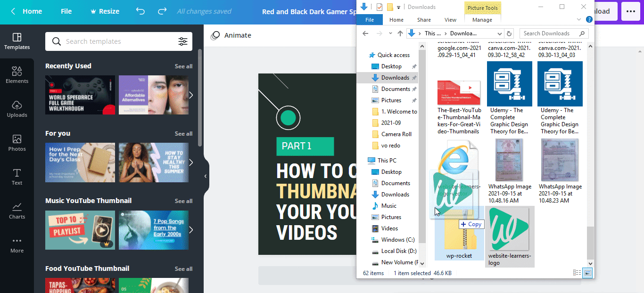This screenshot has width=644, height=293.
Task: Select the Top 10 Playlist template
Action: pos(80,230)
